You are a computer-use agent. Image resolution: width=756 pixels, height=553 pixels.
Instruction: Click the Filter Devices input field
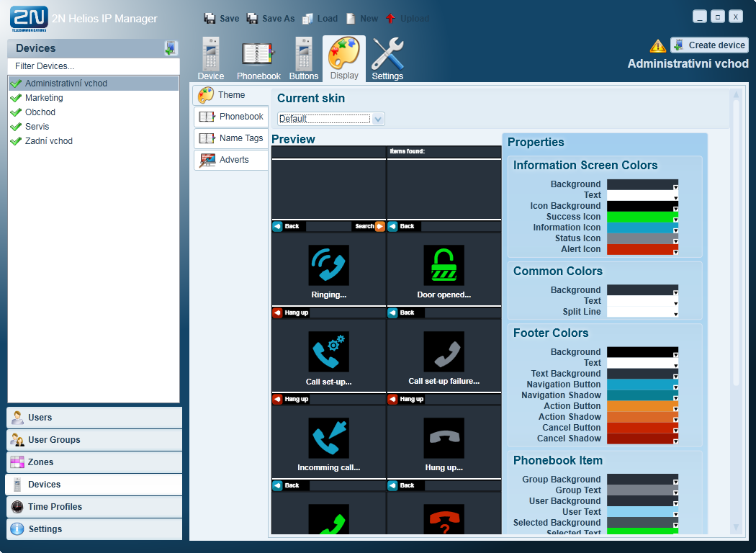tap(94, 66)
